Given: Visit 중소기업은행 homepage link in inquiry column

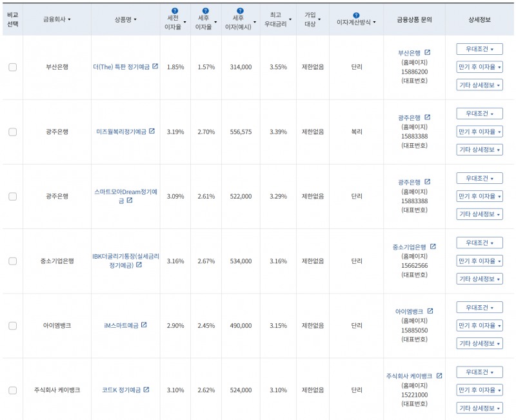Looking at the screenshot, I should [x=409, y=247].
